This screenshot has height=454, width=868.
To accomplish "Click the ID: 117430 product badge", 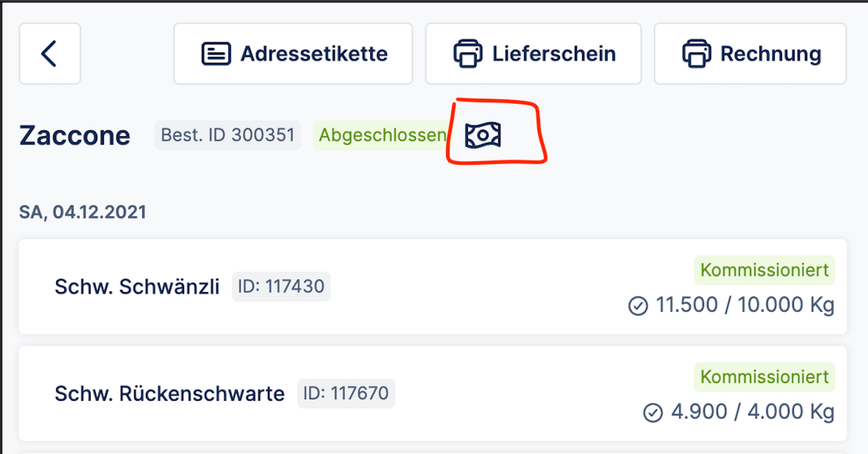I will (x=281, y=287).
